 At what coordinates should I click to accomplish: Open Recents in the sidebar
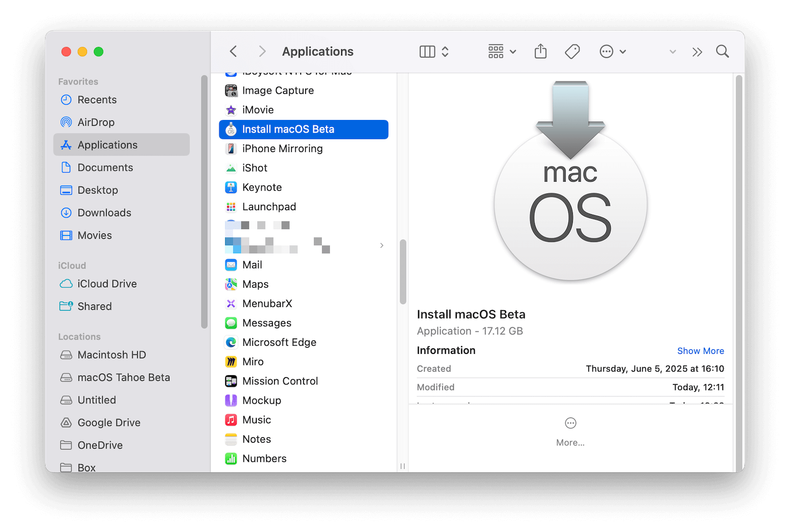click(121, 100)
